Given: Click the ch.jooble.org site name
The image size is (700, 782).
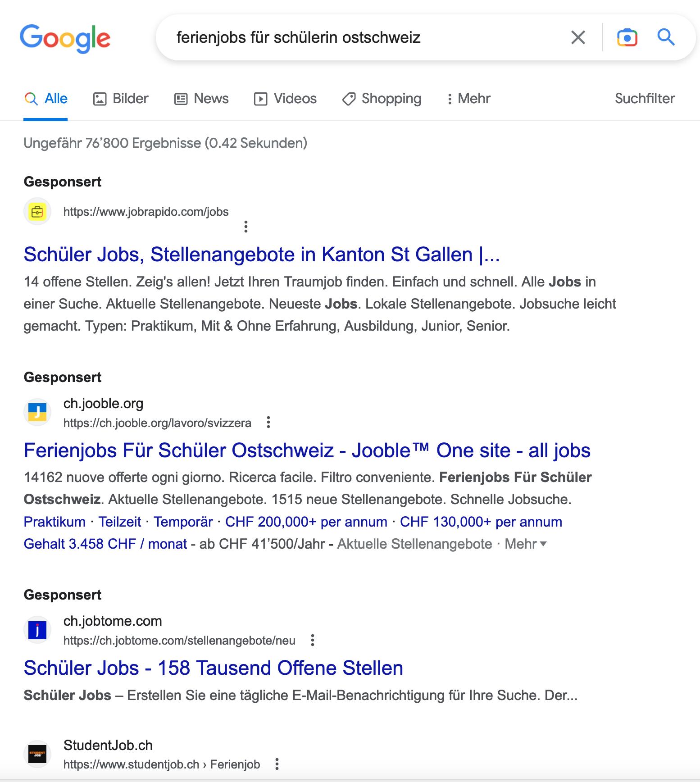Looking at the screenshot, I should click(103, 403).
